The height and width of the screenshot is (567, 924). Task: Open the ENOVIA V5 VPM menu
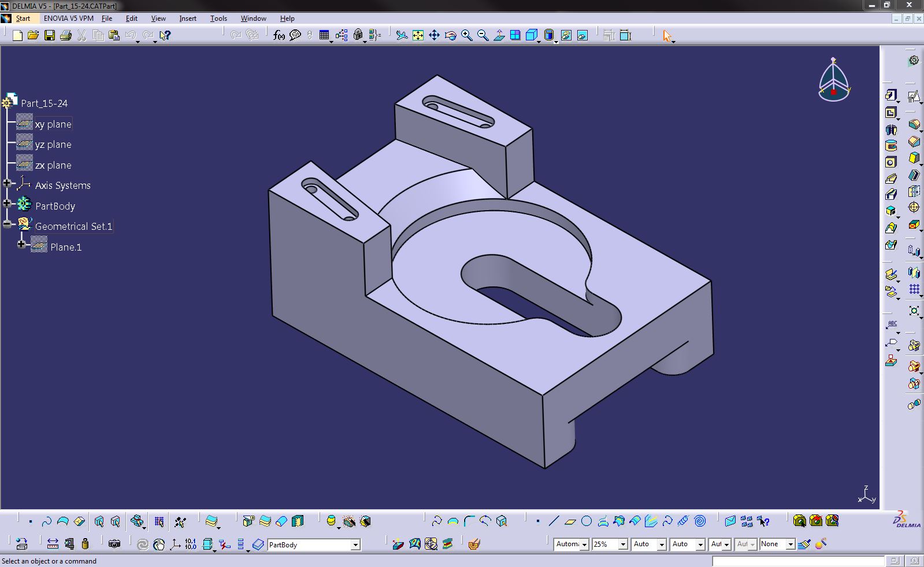point(69,18)
